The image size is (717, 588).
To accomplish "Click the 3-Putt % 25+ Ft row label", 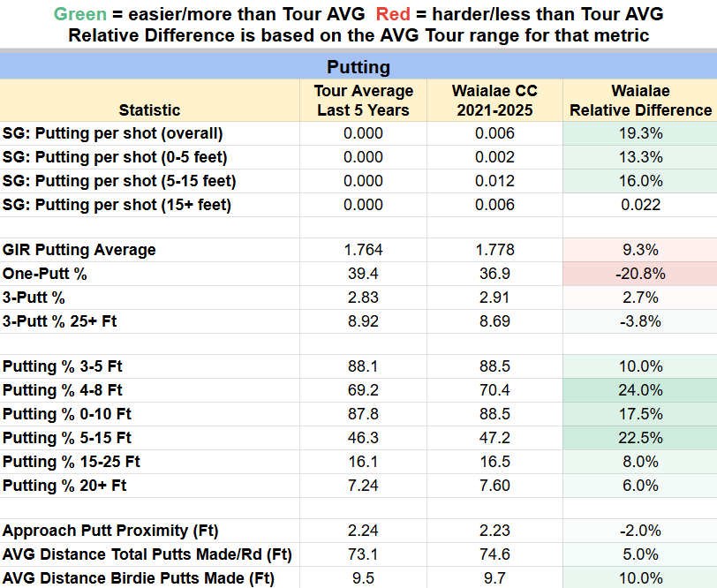I will pos(60,321).
